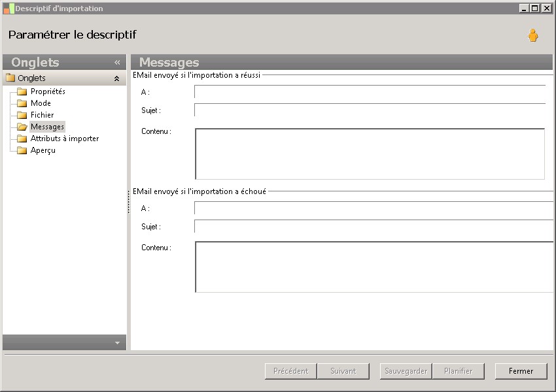Select Propriétés in the tree
The image size is (556, 392).
[x=48, y=92]
